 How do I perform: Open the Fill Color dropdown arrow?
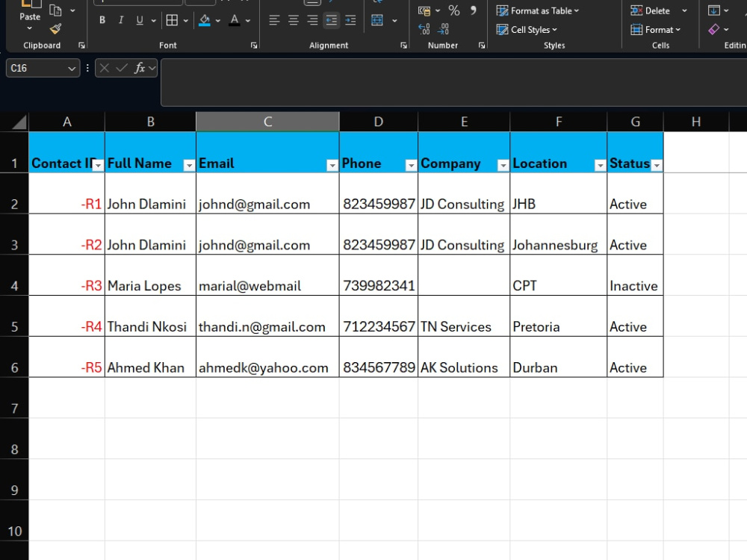[218, 20]
